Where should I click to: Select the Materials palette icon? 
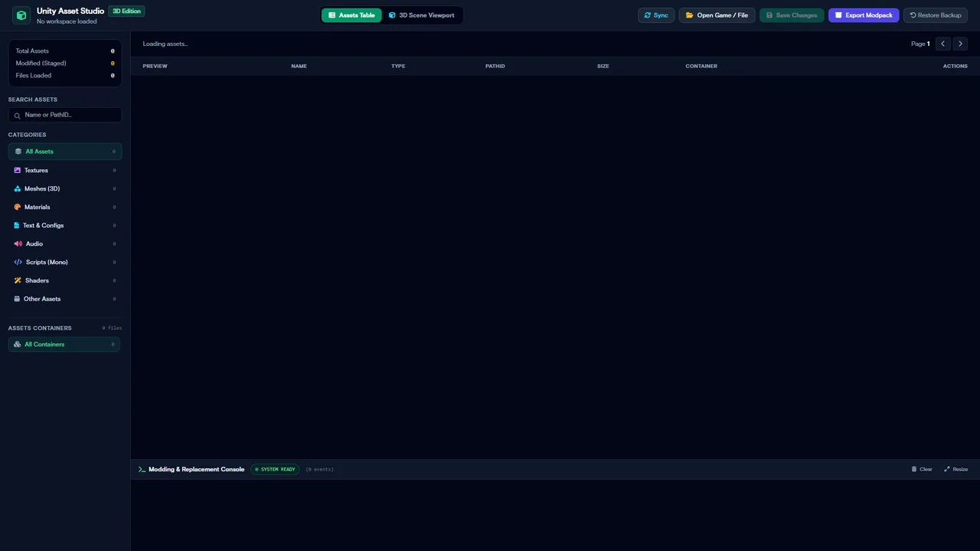[x=18, y=207]
